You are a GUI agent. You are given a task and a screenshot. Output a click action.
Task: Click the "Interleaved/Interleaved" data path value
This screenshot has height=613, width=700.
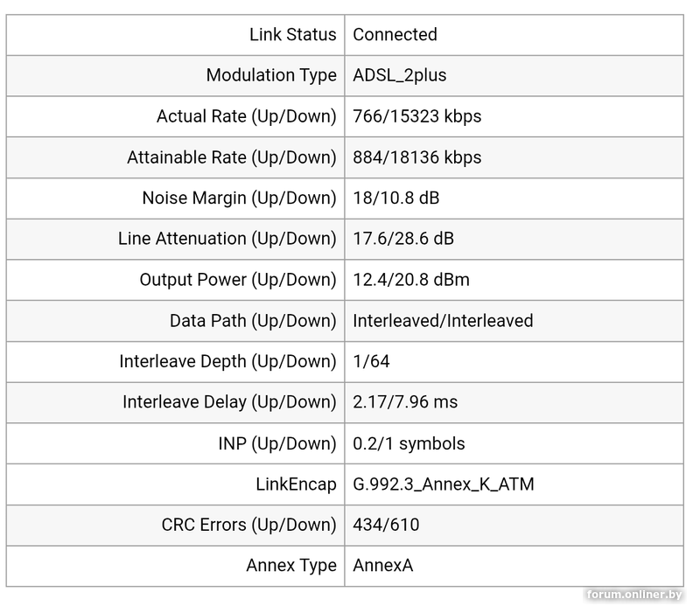(443, 321)
